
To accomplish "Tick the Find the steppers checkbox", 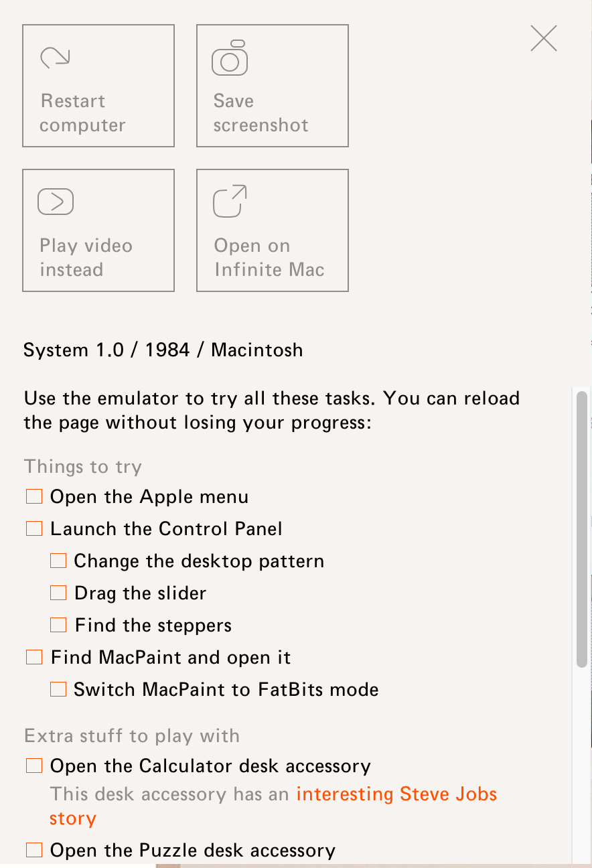I will [x=58, y=625].
